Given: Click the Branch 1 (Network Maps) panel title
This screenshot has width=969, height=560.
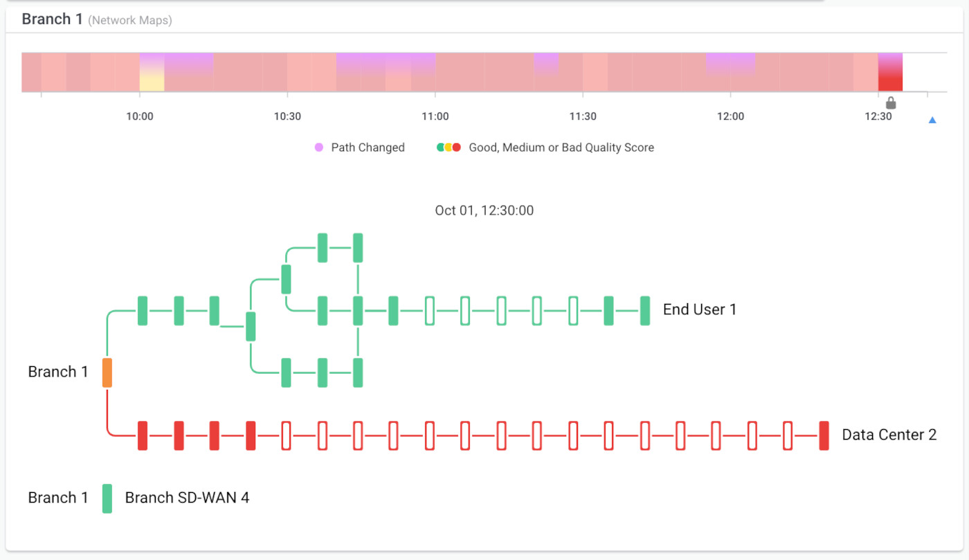Looking at the screenshot, I should (97, 19).
